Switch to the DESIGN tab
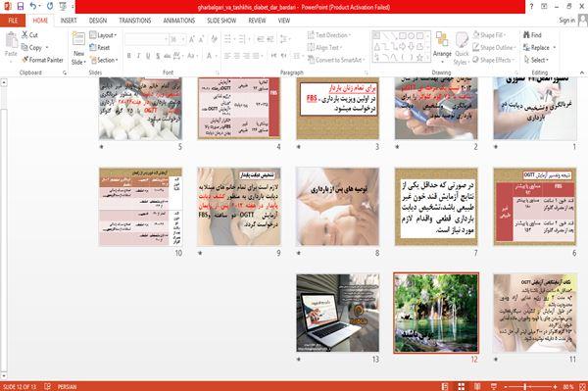This screenshot has height=391, width=588. point(98,21)
